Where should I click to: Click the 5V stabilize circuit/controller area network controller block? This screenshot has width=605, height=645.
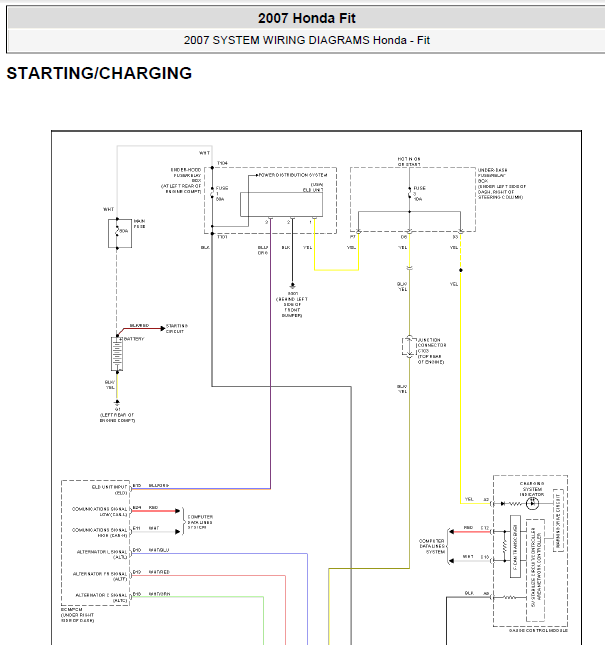[535, 570]
